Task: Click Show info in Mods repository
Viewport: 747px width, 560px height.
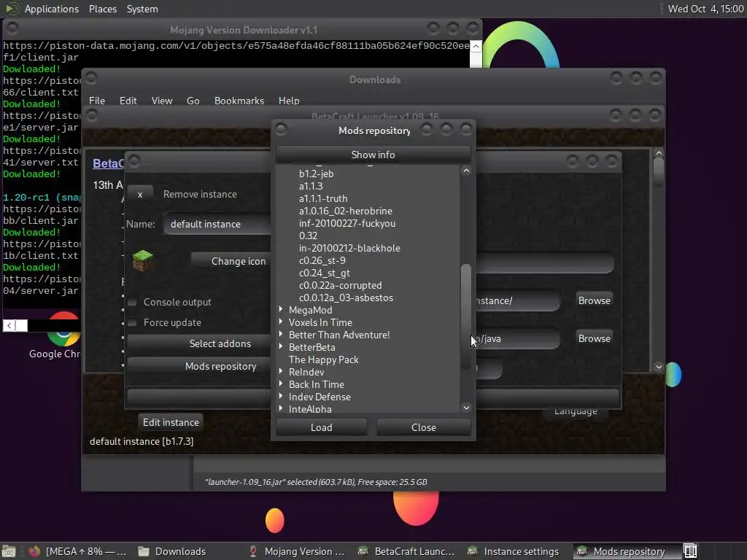Action: pos(373,155)
